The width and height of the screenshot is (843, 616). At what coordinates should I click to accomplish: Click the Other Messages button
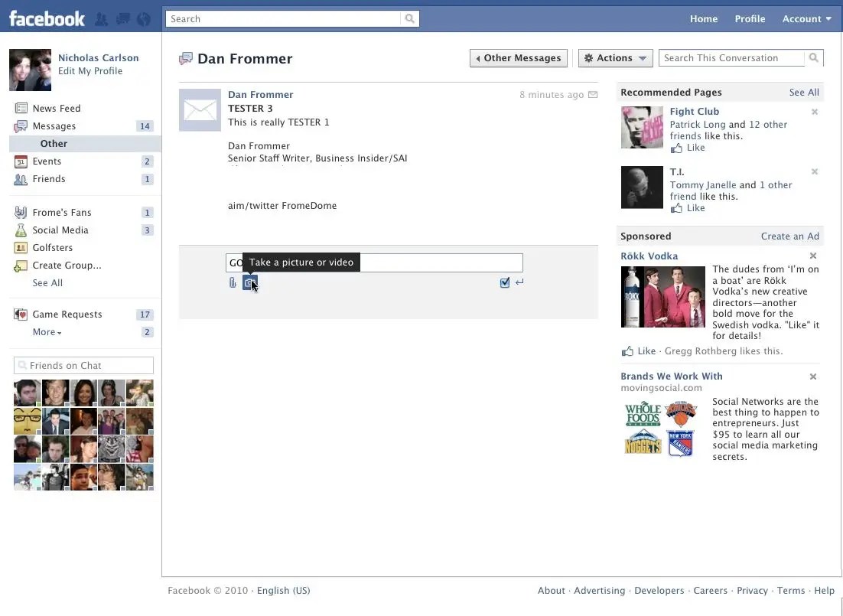click(x=518, y=57)
